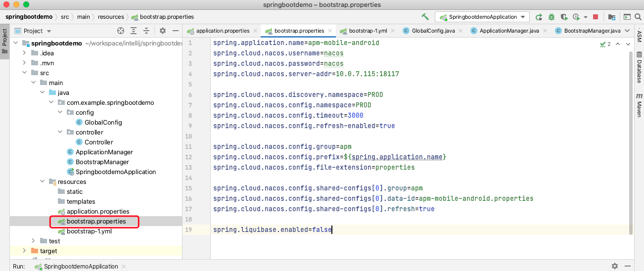Show hidden editor tabs chevron
Screen dimensions: 644x271
[x=628, y=31]
